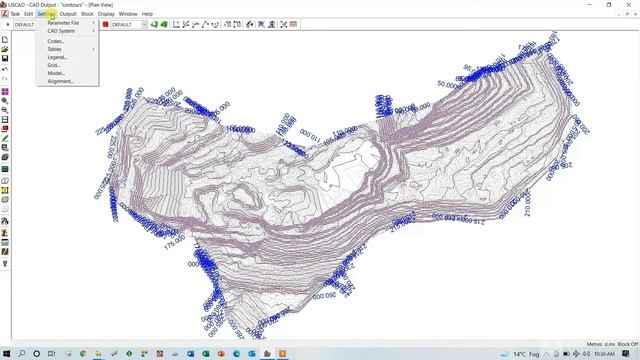Click the zoom extents crossed-arrows toolbar icon
The height and width of the screenshot is (360, 640).
click(x=284, y=24)
